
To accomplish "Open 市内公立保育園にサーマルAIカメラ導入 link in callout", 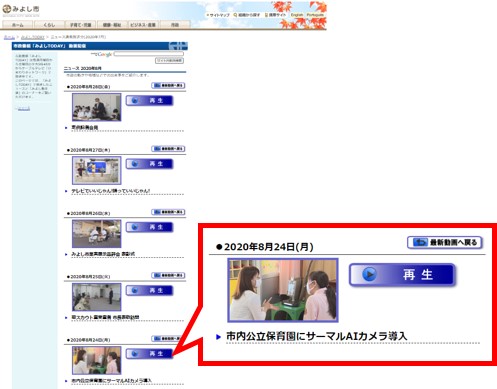I will point(317,336).
